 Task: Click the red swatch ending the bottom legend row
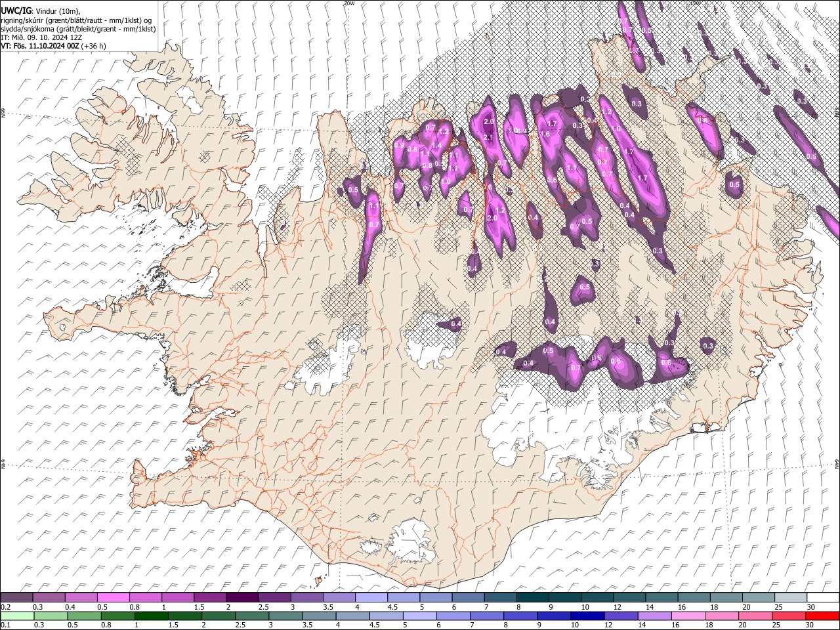point(823,616)
